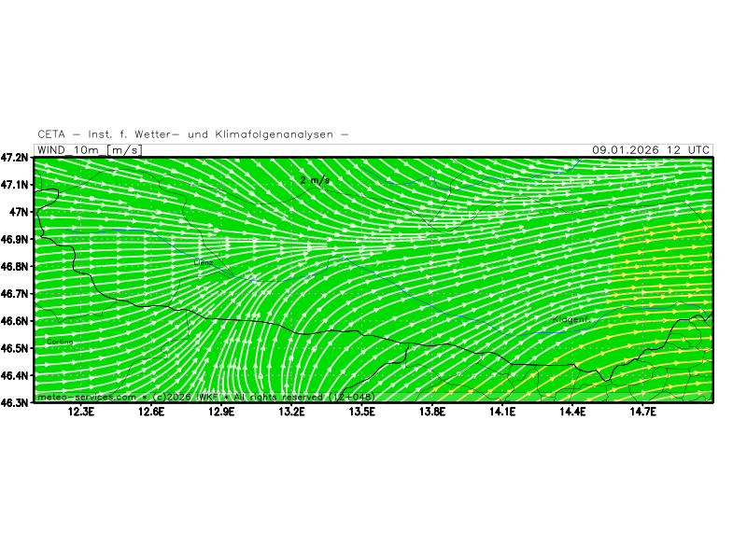
Task: Click the 12.9E longitude axis label
Action: point(221,412)
